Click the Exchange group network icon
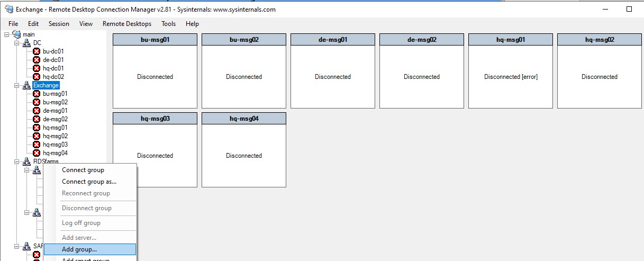Image resolution: width=644 pixels, height=261 pixels. click(26, 85)
